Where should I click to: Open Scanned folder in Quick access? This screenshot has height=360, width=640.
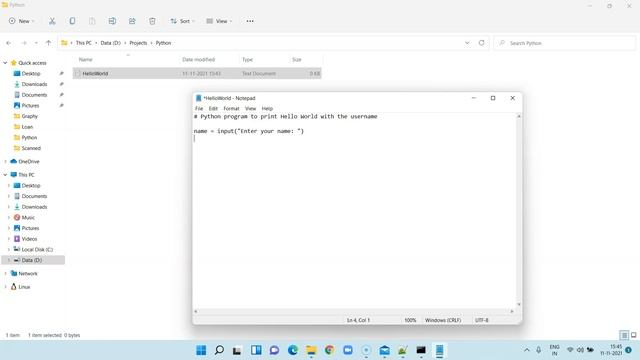pyautogui.click(x=31, y=148)
